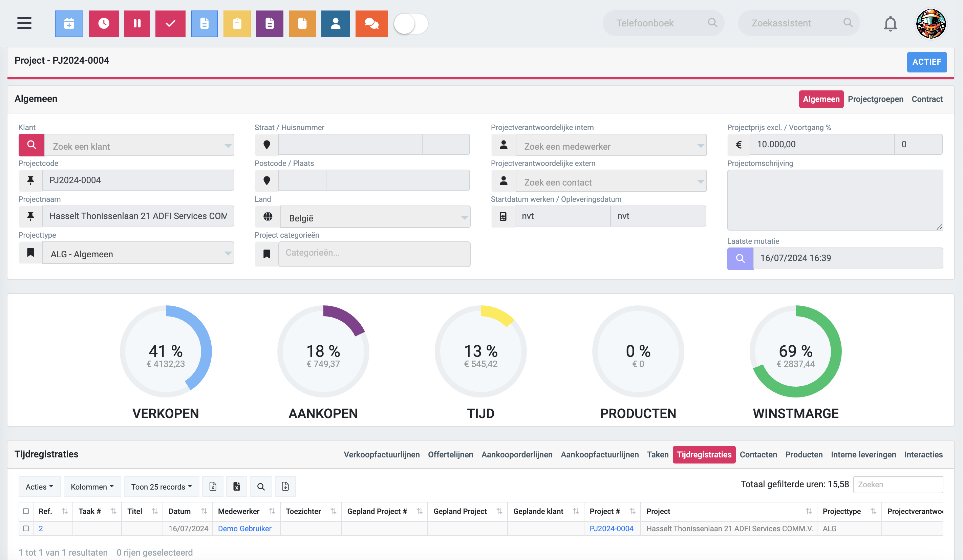This screenshot has width=963, height=560.
Task: Click the outlined Excel export icon
Action: point(213,486)
